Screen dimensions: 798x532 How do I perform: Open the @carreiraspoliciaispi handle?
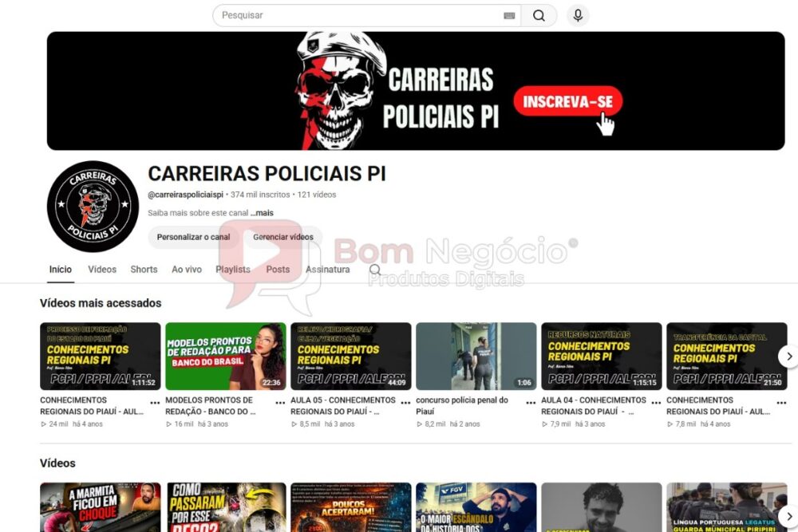(185, 195)
